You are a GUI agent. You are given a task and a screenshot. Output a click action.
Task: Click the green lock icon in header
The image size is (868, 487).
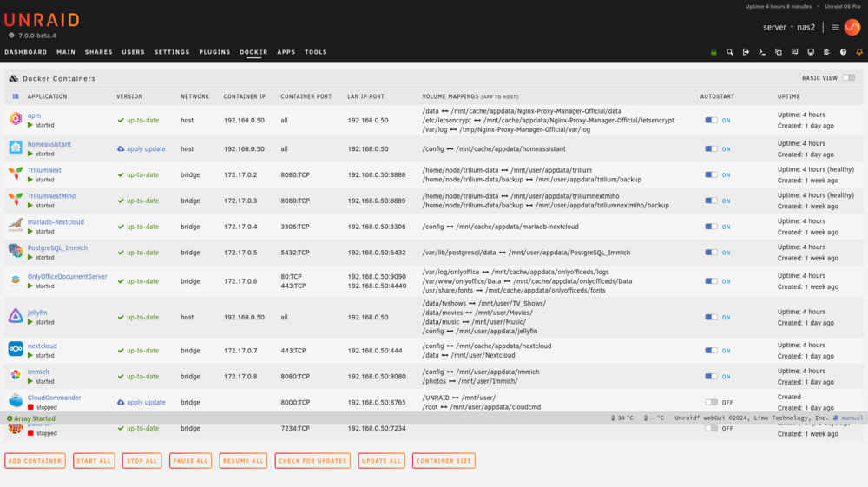[x=713, y=52]
